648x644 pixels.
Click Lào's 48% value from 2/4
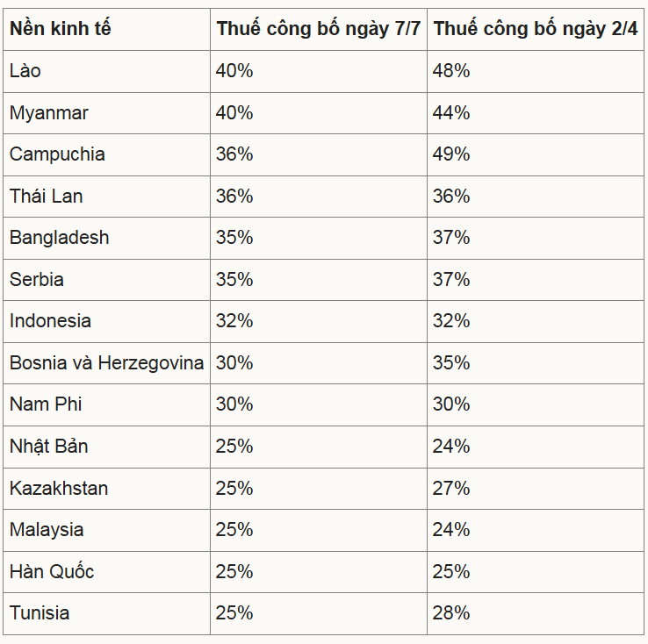point(451,71)
